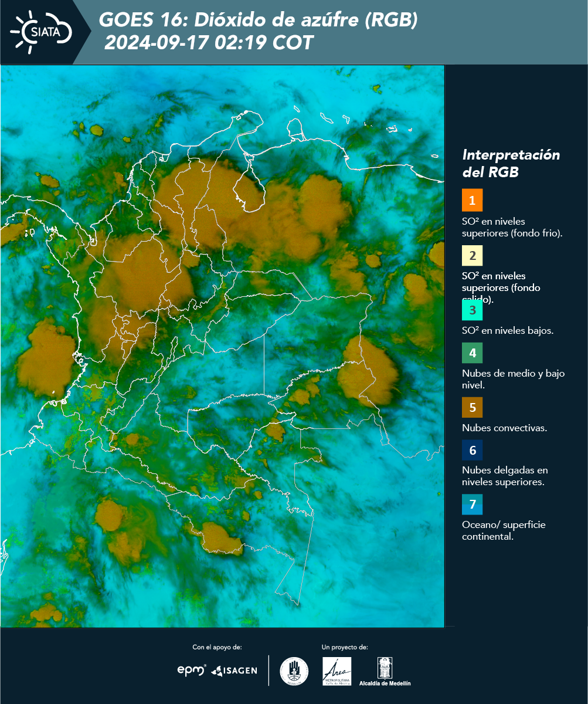Click the "Interpretación del RGB" heading
This screenshot has height=704, width=588.
click(x=511, y=164)
